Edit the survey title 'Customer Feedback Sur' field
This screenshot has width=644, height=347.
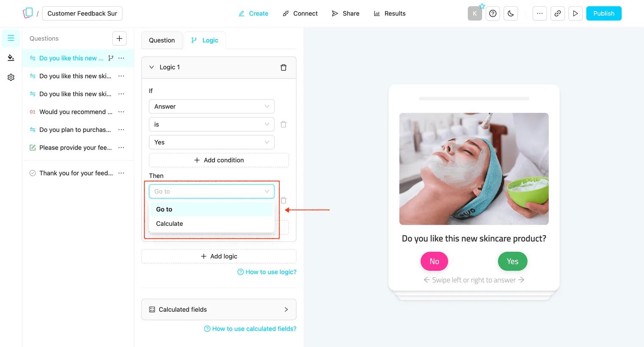[x=82, y=14]
